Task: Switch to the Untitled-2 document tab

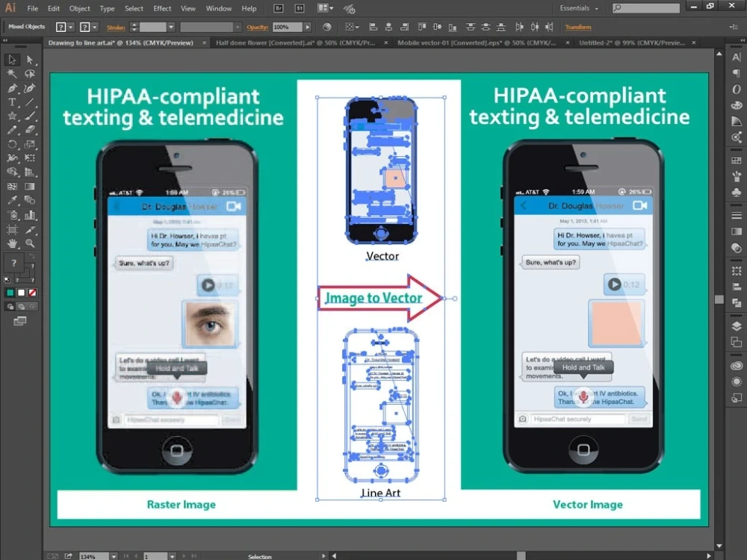Action: tap(632, 43)
